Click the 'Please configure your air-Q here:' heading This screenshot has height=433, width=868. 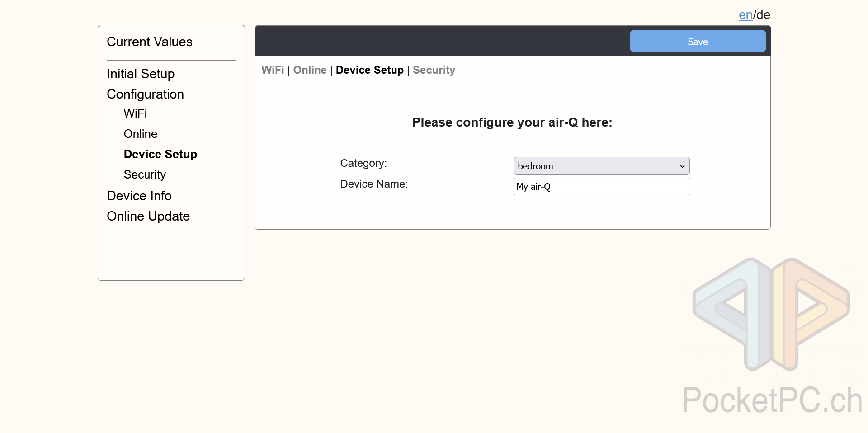(512, 122)
